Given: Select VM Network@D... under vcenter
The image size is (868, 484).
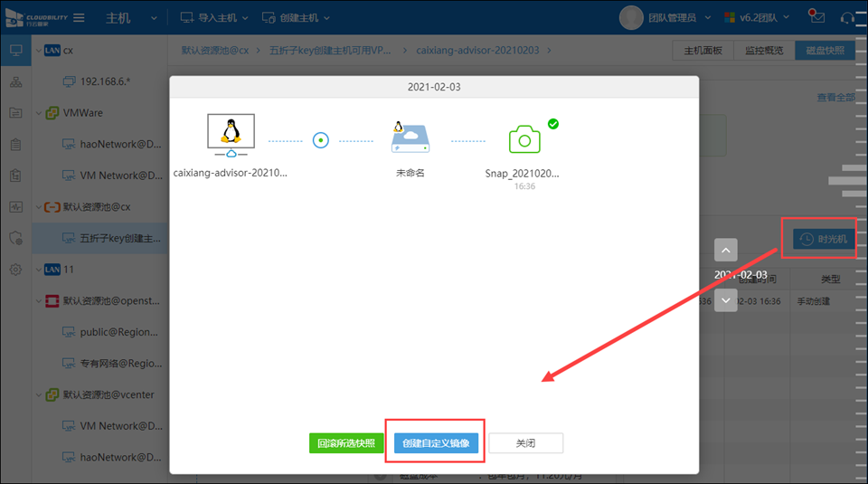Looking at the screenshot, I should coord(112,426).
